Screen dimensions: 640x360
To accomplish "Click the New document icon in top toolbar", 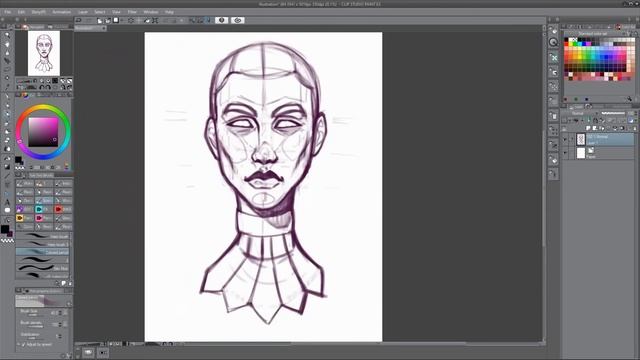I will point(100,20).
